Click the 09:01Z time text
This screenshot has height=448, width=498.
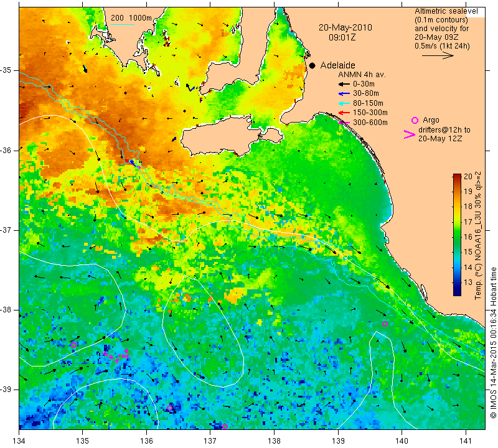(342, 37)
